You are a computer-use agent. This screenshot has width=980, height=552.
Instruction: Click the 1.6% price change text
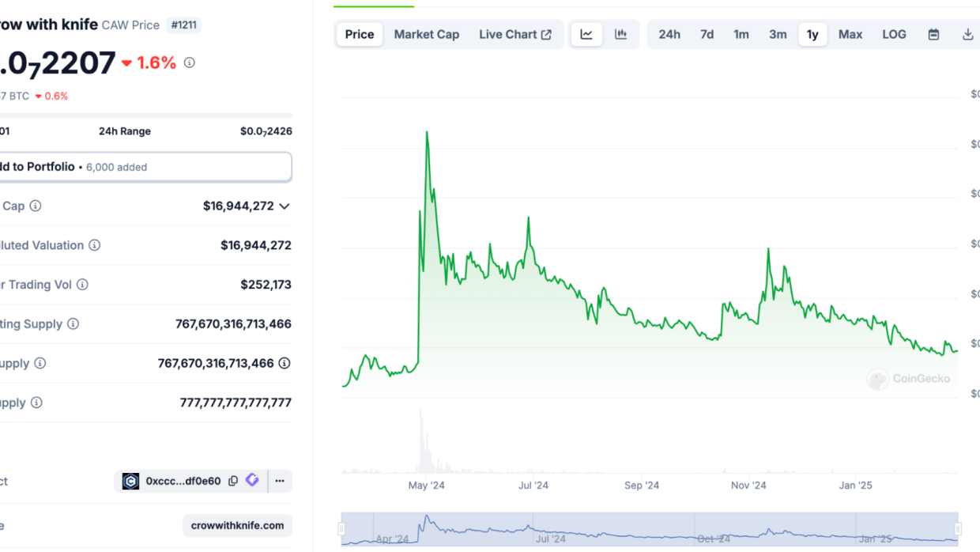click(156, 62)
